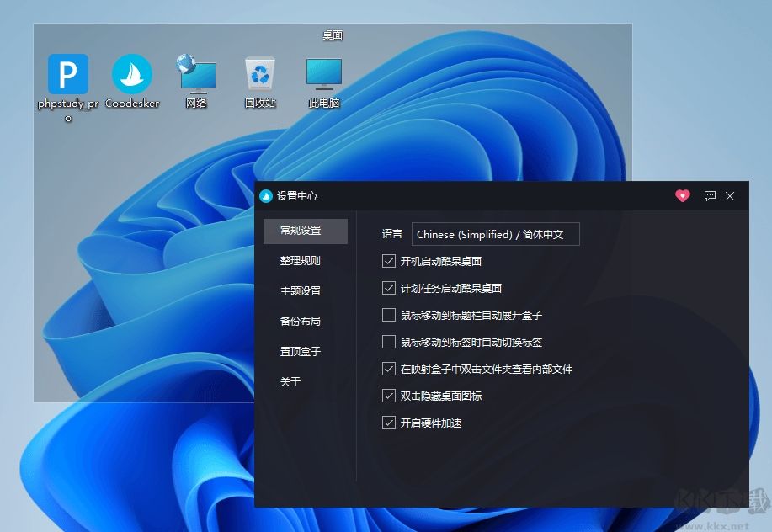The image size is (772, 532).
Task: Click the heart donation icon in titlebar
Action: 682,195
